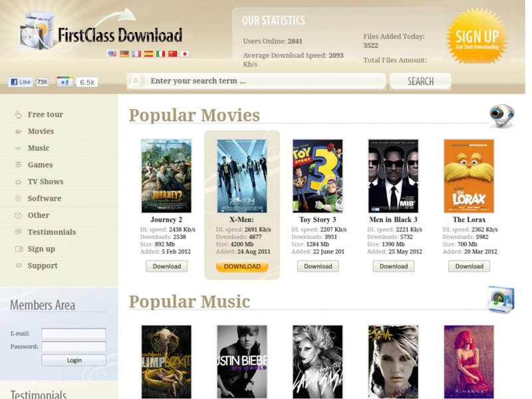
Task: Open the Men in Black 3 poster
Action: 393,176
